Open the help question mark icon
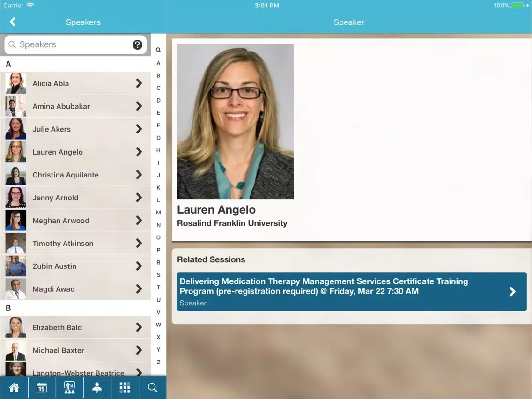This screenshot has width=532, height=399. (x=137, y=44)
